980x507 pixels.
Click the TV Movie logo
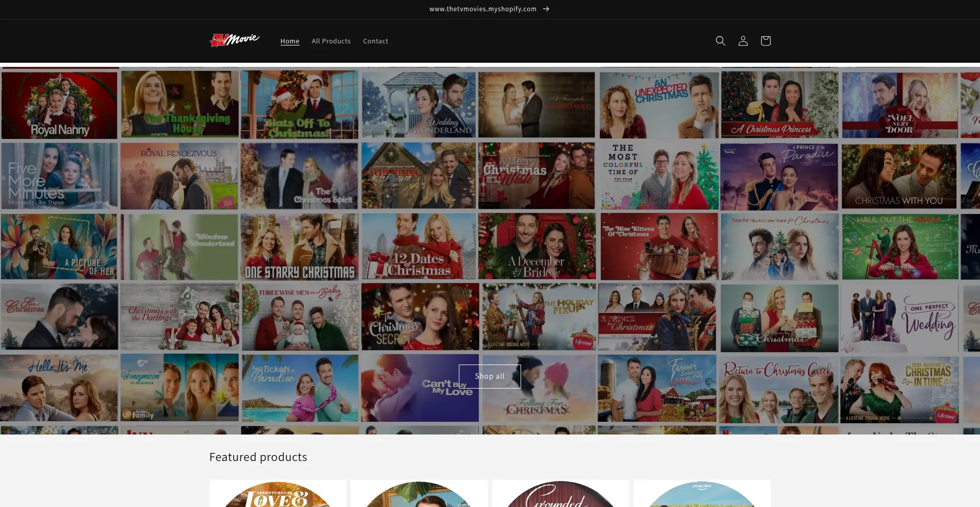[235, 40]
